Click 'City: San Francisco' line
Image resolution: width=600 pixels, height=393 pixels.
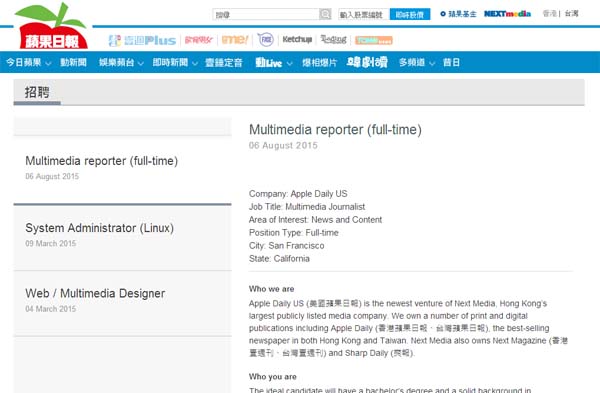[x=287, y=246]
